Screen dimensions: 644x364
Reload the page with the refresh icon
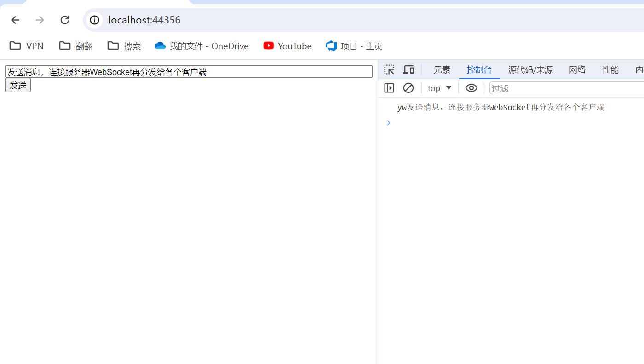65,20
